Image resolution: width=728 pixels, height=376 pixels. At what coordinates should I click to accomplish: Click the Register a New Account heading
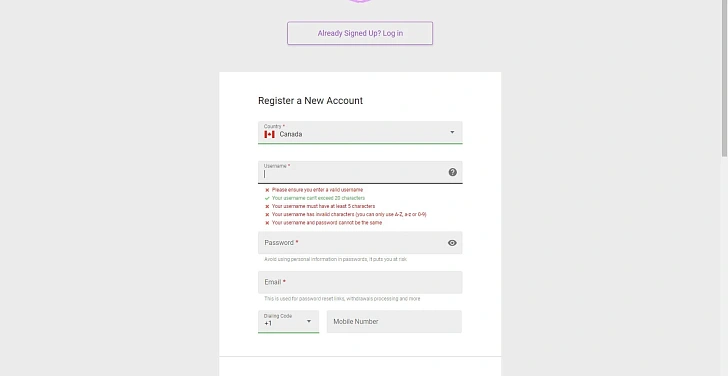[x=311, y=101]
